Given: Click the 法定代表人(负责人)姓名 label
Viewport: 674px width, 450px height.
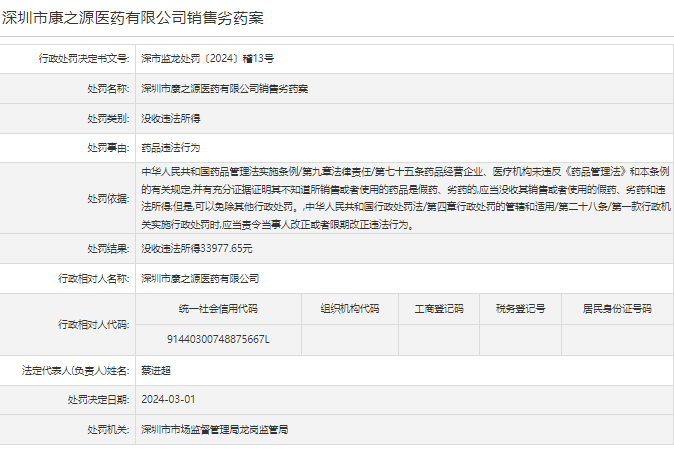Looking at the screenshot, I should coord(76,370).
